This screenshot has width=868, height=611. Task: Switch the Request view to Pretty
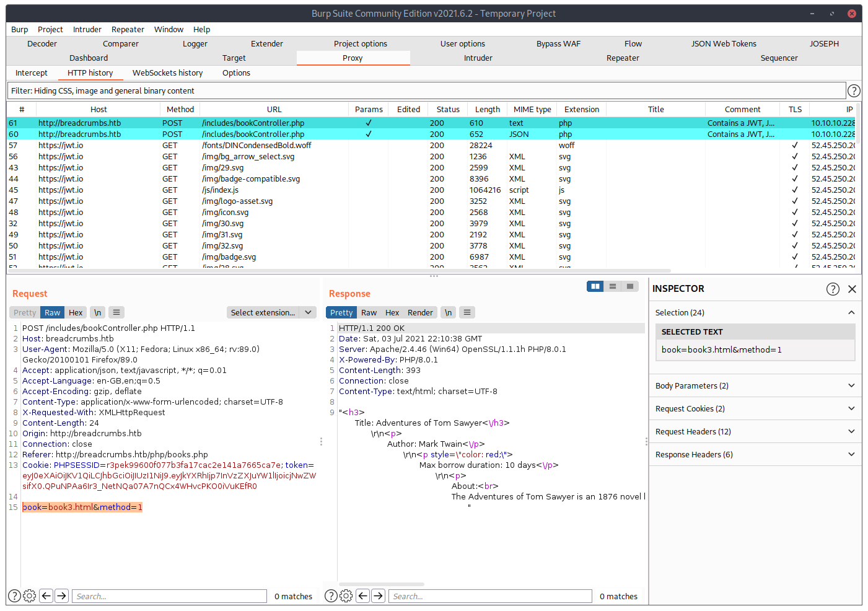pyautogui.click(x=25, y=312)
